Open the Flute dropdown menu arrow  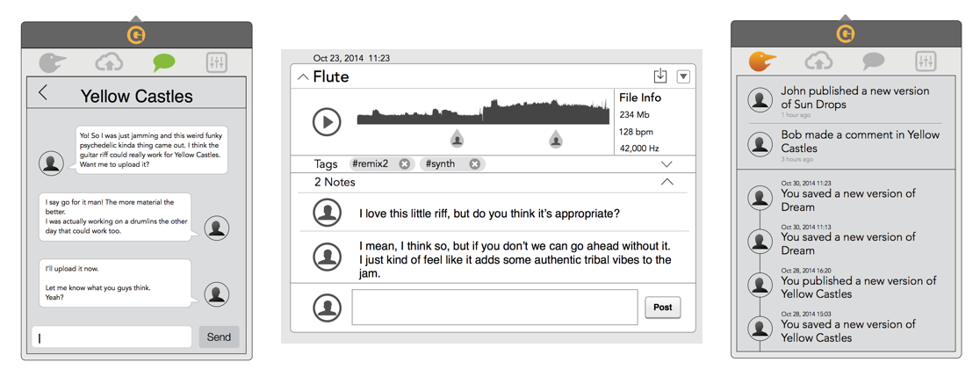[x=683, y=76]
